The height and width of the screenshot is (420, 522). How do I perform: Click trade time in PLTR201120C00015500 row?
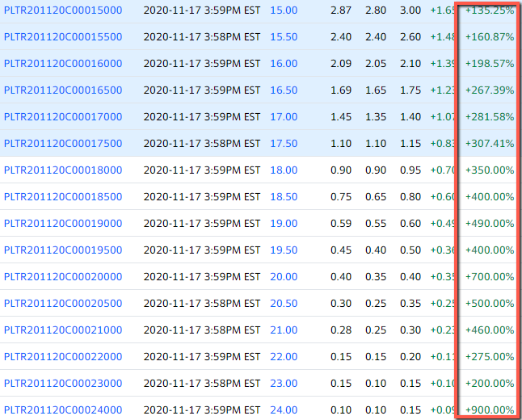coord(202,37)
